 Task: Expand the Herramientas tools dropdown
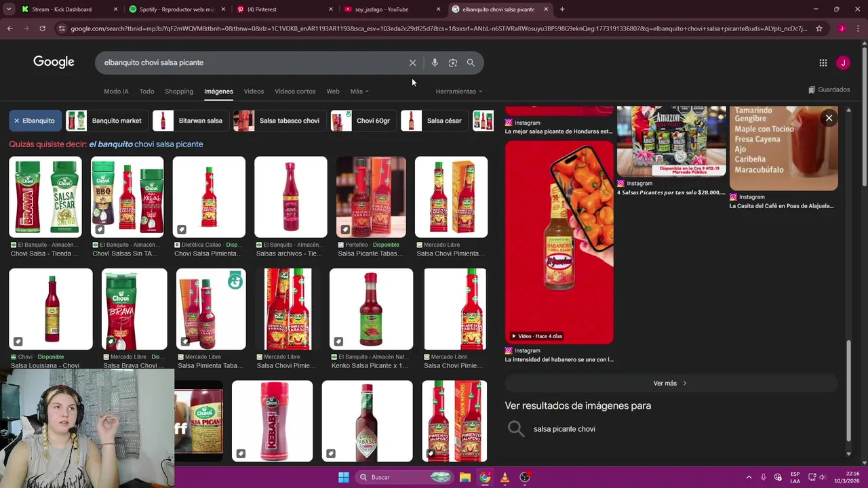pyautogui.click(x=459, y=91)
